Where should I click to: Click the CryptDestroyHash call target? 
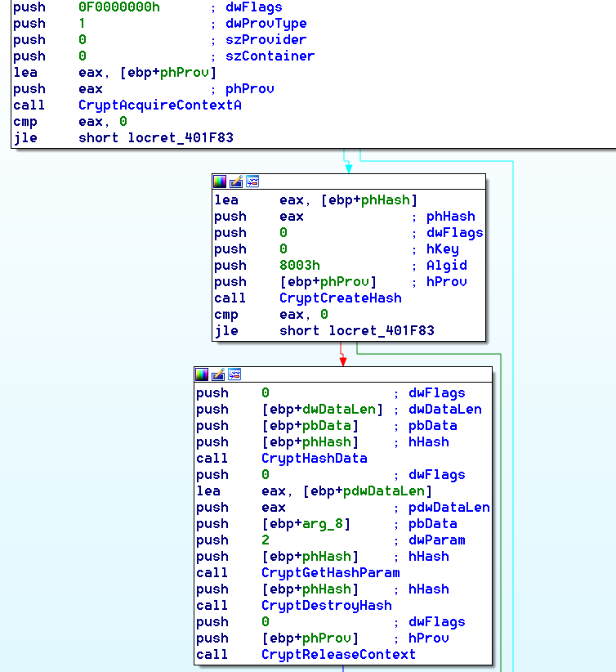[x=326, y=606]
